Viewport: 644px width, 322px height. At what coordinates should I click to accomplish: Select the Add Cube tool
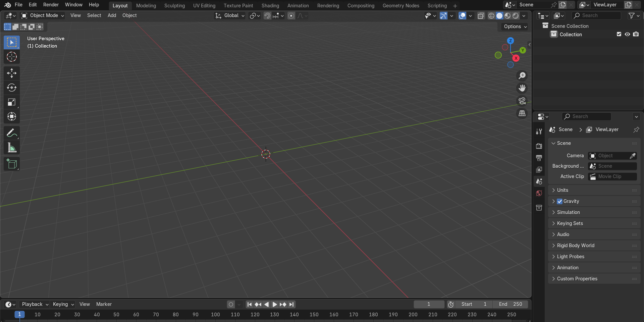[12, 164]
